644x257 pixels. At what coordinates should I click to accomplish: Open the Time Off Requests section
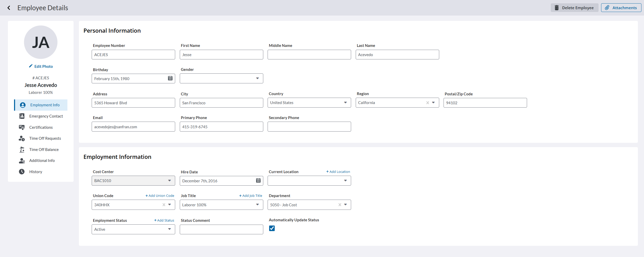pyautogui.click(x=41, y=138)
